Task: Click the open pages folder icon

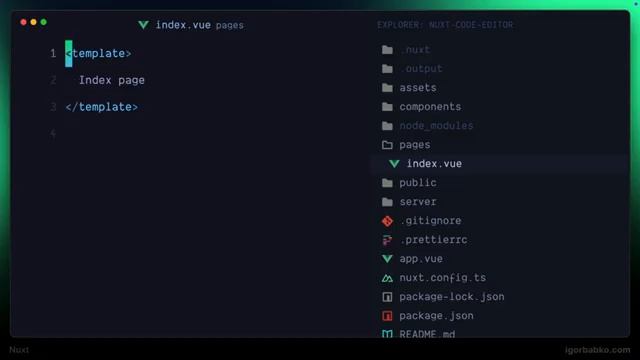Action: pyautogui.click(x=387, y=145)
